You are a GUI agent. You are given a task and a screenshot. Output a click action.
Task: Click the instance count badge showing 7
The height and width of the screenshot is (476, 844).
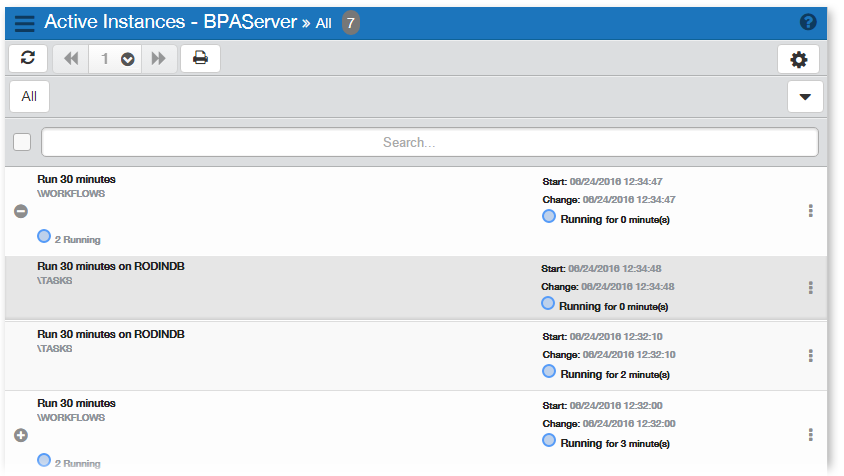350,23
